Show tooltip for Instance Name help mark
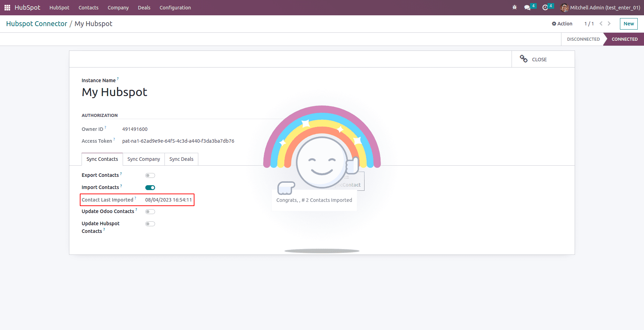 [118, 78]
